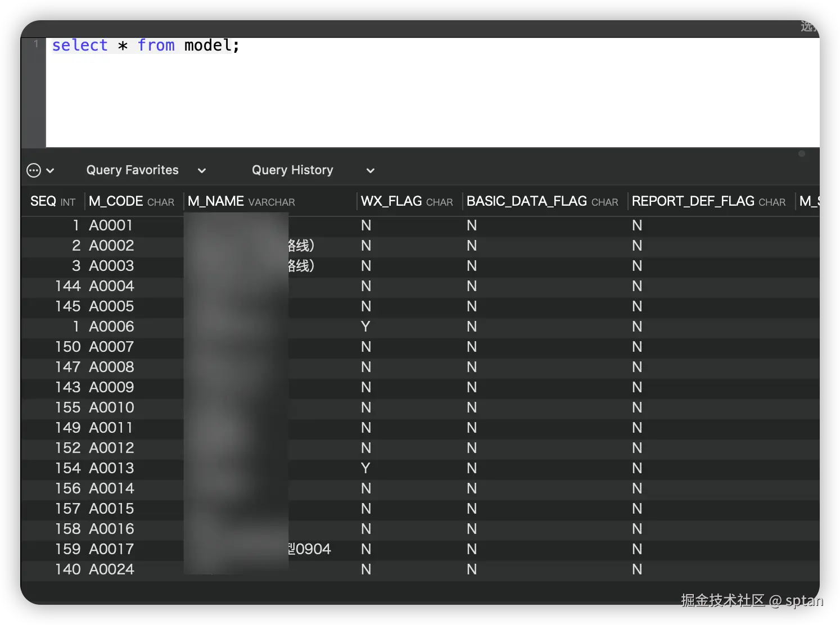
Task: Select the A0008 code cell
Action: pos(111,367)
